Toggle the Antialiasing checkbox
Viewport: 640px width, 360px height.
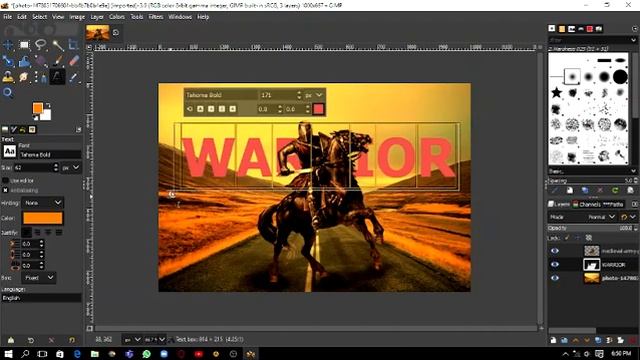coord(5,190)
